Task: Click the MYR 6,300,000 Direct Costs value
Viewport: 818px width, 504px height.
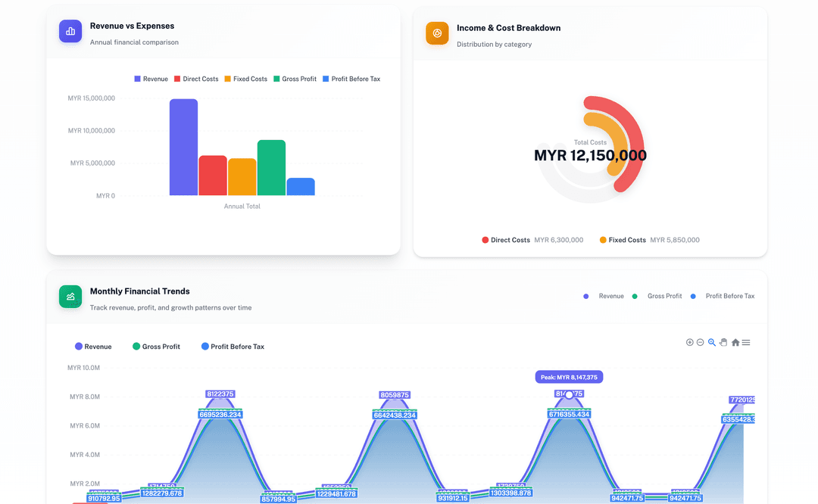Action: [558, 239]
